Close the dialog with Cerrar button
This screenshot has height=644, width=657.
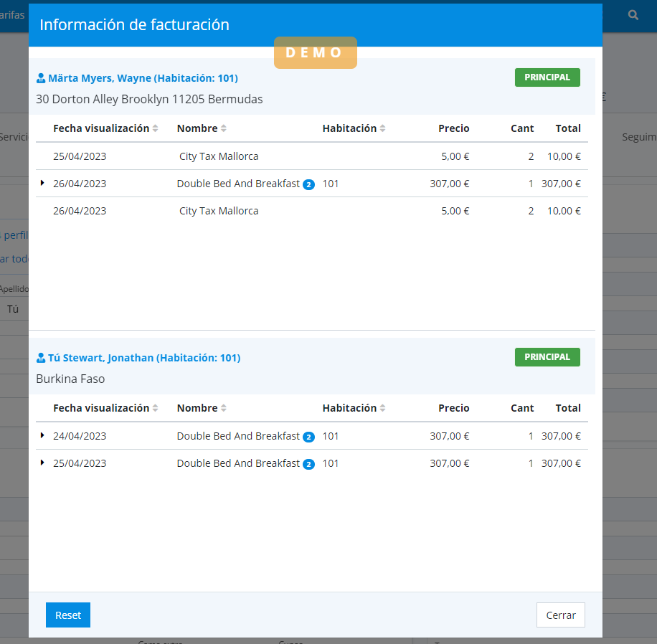coord(560,615)
